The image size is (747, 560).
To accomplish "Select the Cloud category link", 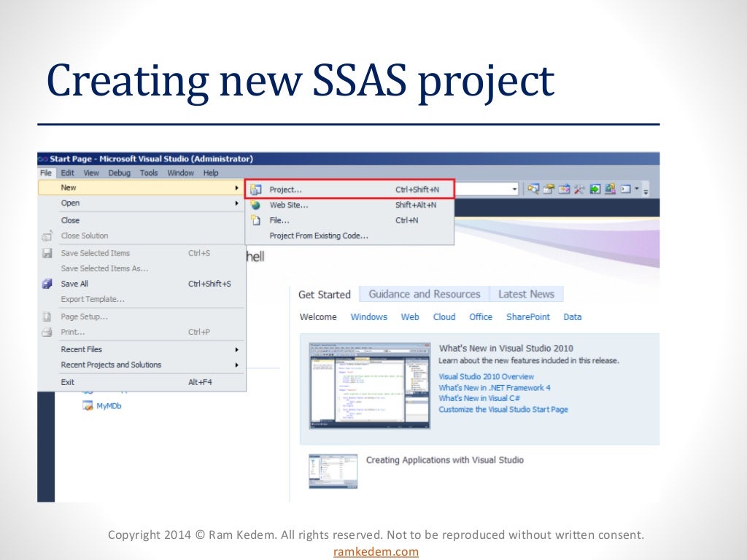I will (444, 317).
